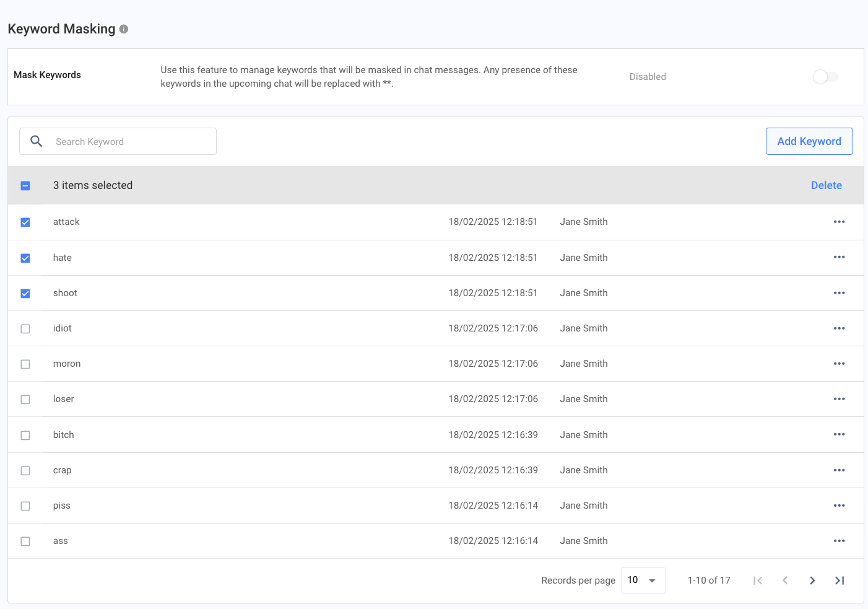Open the three-dot menu for loser

point(839,399)
